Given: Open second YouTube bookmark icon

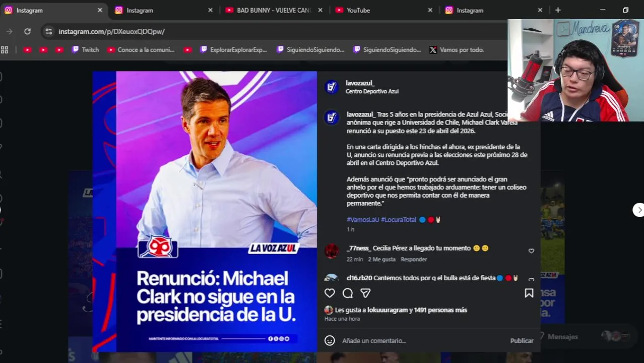Looking at the screenshot, I should tap(43, 49).
